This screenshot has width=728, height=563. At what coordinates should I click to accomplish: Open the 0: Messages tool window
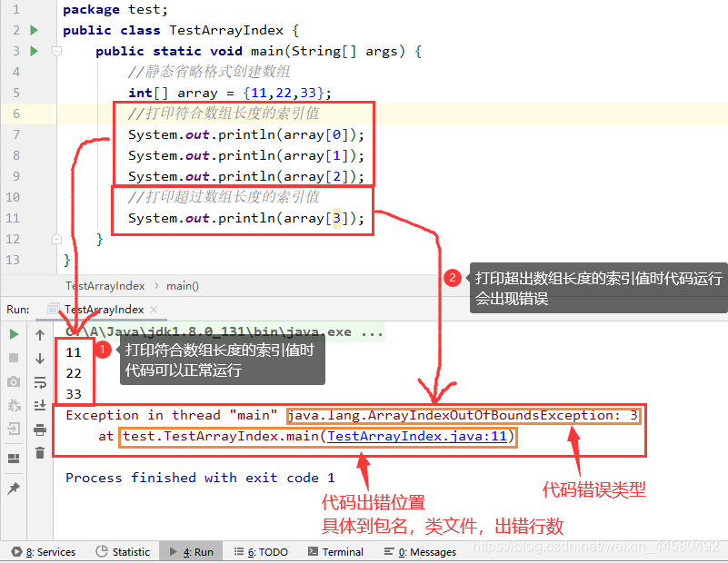point(420,552)
